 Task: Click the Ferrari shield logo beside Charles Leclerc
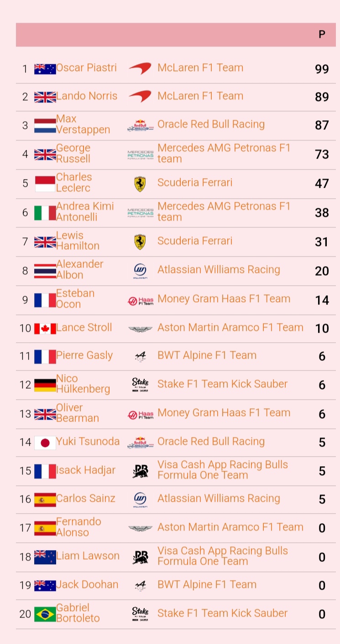coord(140,184)
